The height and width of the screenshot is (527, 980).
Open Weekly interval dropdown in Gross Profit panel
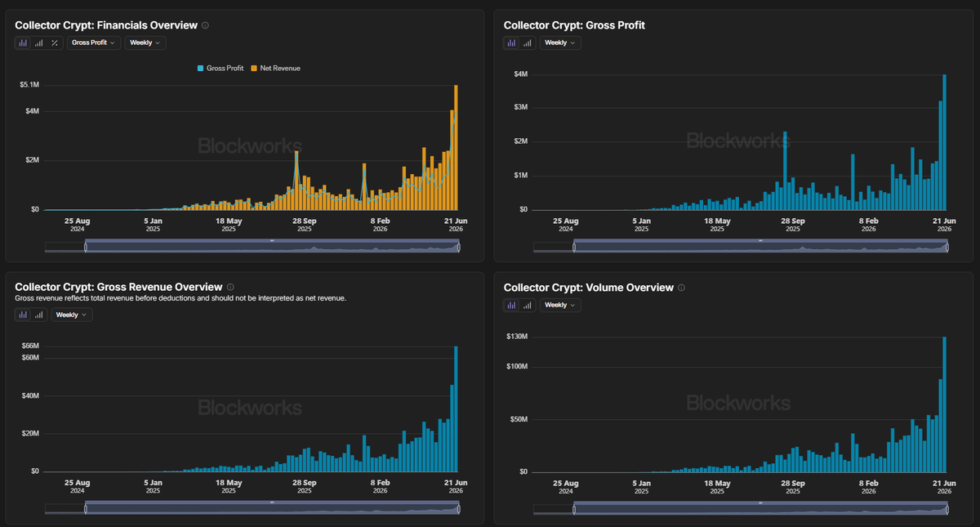click(560, 42)
